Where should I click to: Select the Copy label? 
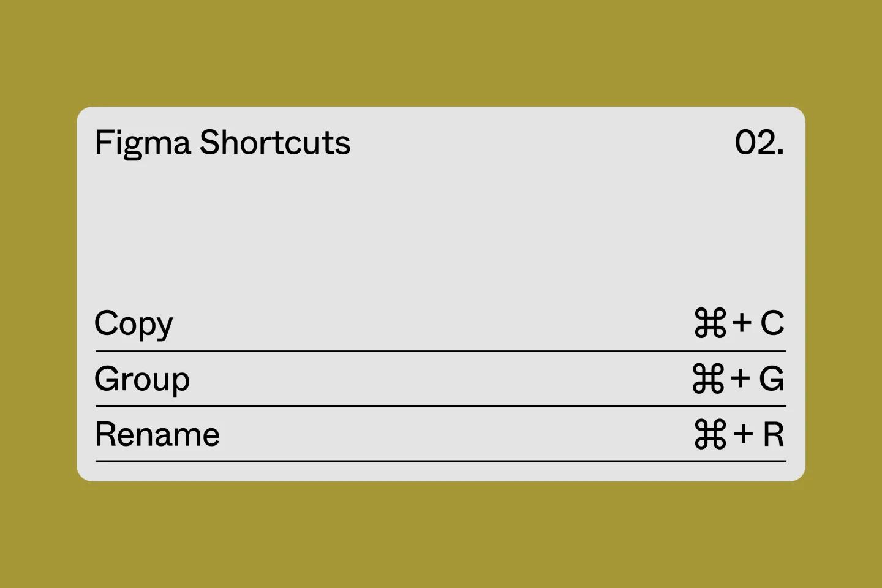pos(134,324)
